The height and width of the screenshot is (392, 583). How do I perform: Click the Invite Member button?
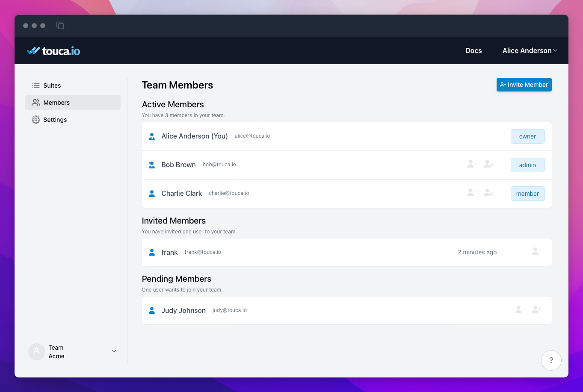(524, 85)
